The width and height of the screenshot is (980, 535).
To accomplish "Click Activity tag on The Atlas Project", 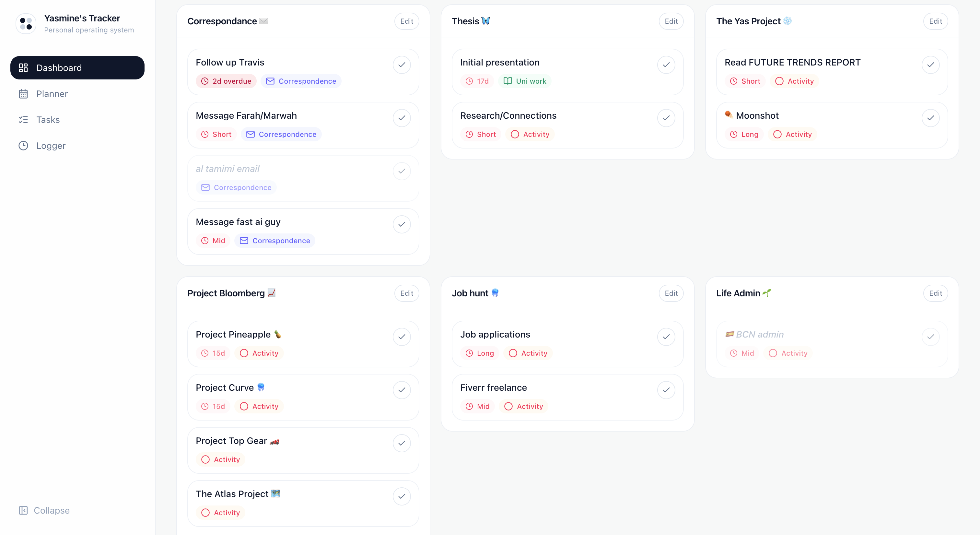I will (220, 513).
